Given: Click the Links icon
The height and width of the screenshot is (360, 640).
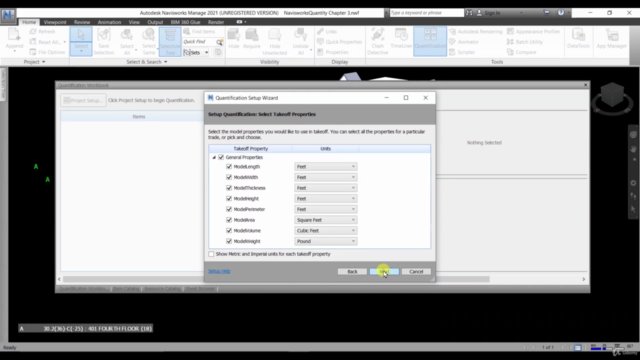Looking at the screenshot, I should (327, 31).
